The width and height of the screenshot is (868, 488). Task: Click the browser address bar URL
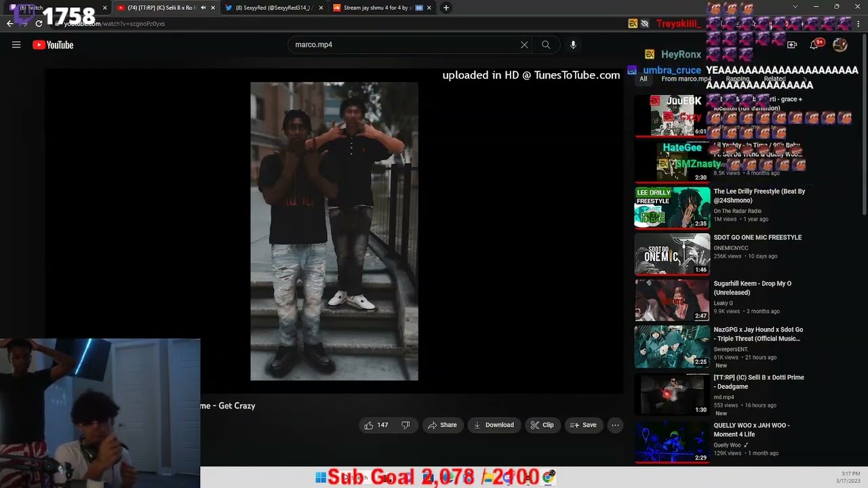(x=114, y=24)
